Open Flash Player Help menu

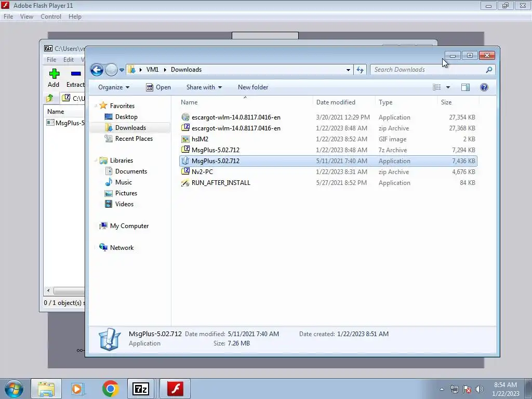(x=75, y=17)
